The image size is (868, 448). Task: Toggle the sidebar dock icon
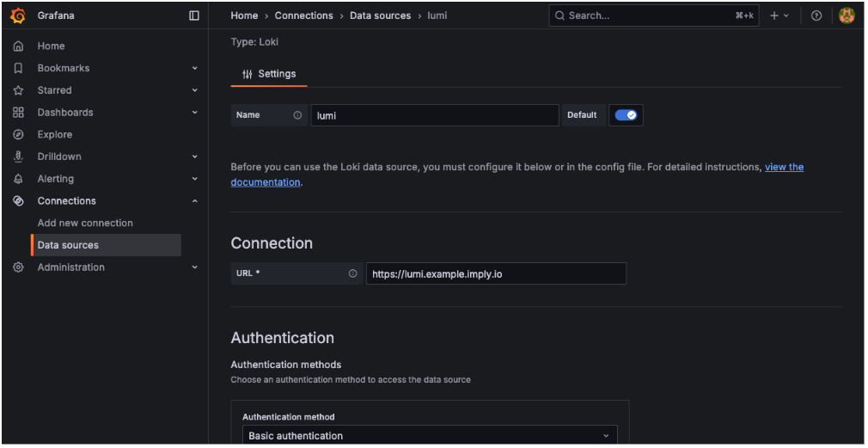click(194, 15)
